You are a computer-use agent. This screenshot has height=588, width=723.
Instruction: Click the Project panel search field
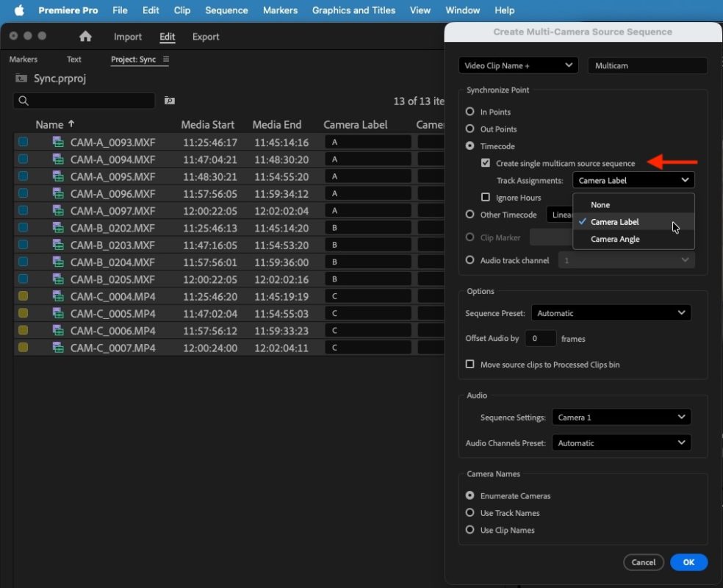pyautogui.click(x=84, y=101)
